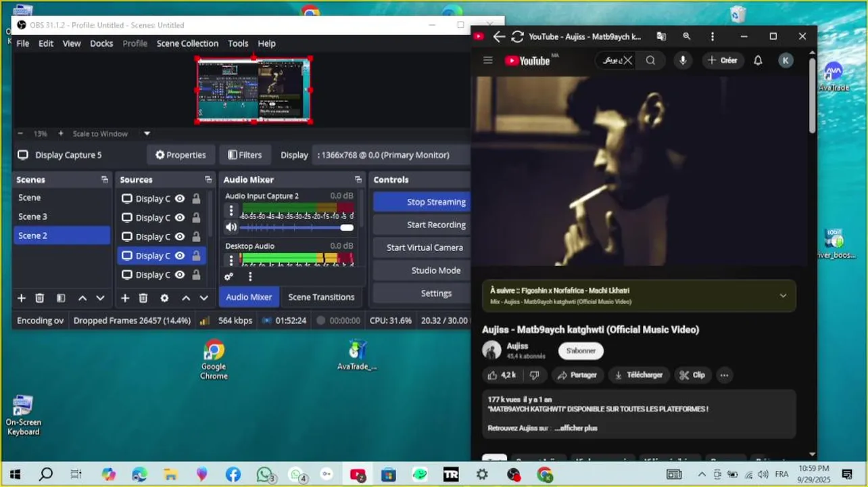Open the Display monitor selection field

click(x=392, y=155)
